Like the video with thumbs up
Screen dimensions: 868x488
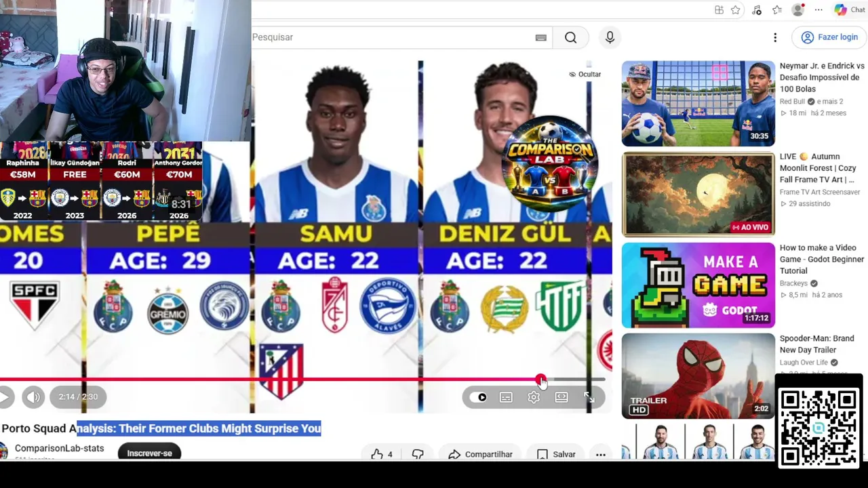pos(382,454)
